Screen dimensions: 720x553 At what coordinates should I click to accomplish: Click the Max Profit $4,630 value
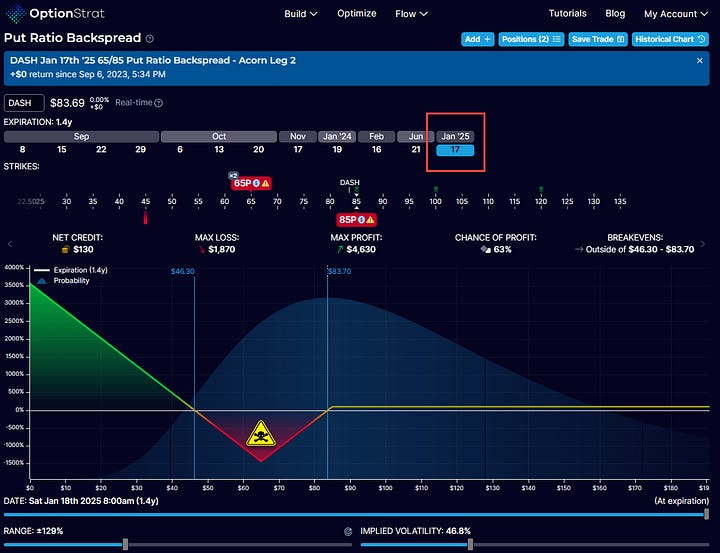[361, 249]
